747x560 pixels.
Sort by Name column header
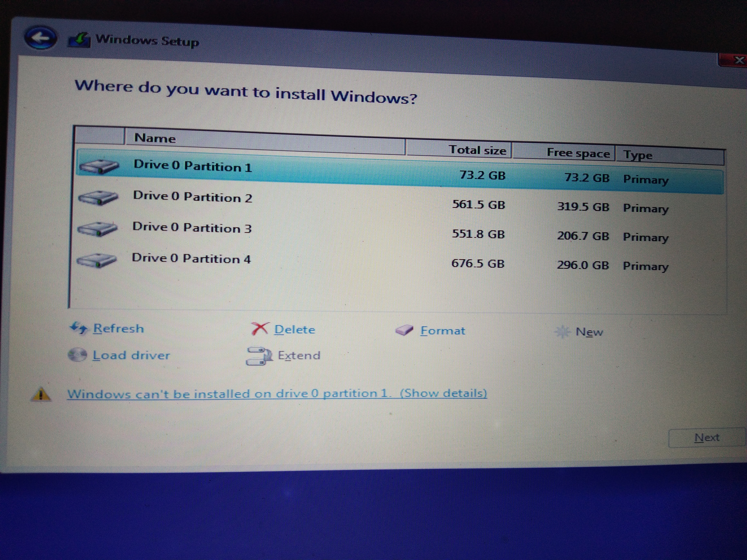coord(265,141)
